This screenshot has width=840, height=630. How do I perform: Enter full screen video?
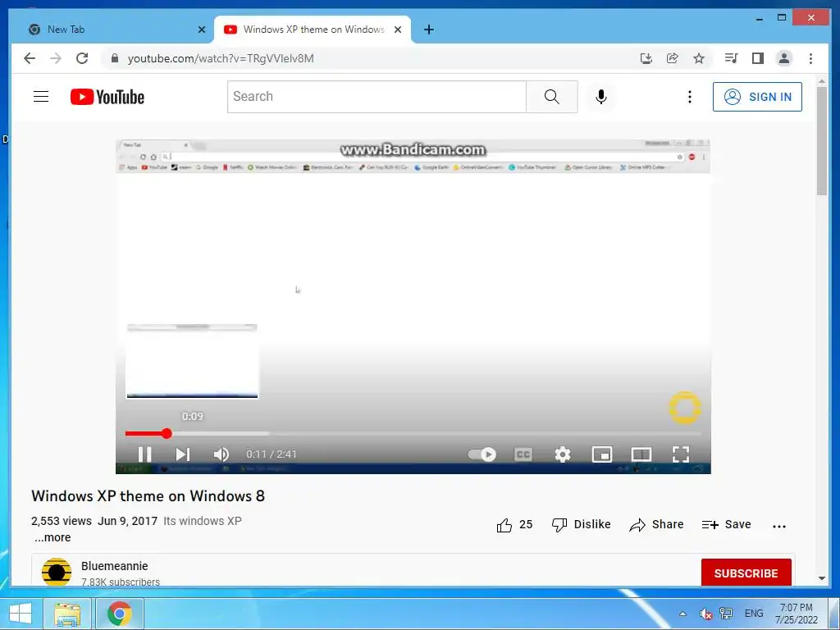680,454
